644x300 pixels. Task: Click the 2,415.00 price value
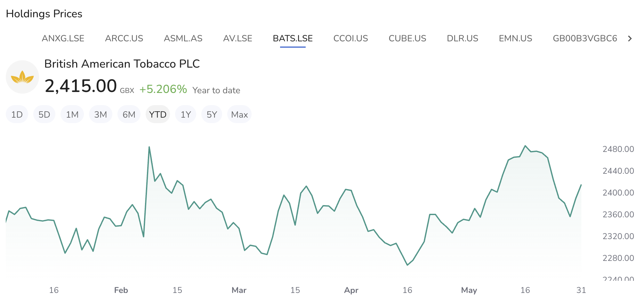point(81,86)
